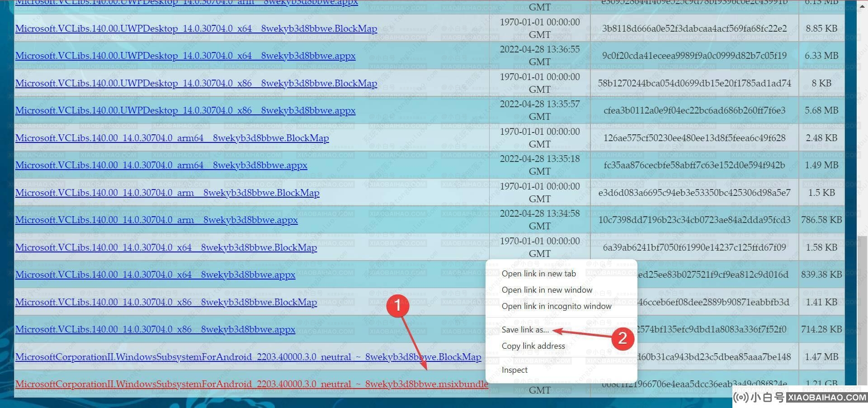Click the 1.58 KB size cell
Screen dimensions: 868x408
coord(821,247)
